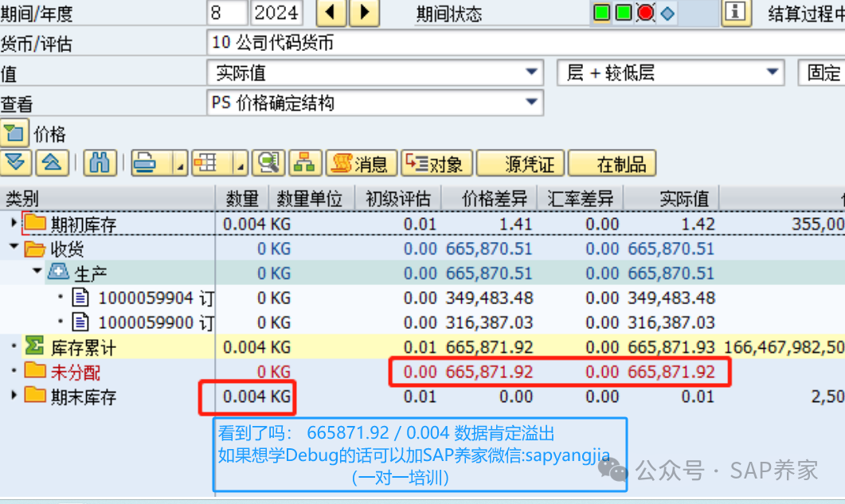The width and height of the screenshot is (845, 504).
Task: Click 期末库存 quantity 0.004 KG
Action: click(256, 397)
